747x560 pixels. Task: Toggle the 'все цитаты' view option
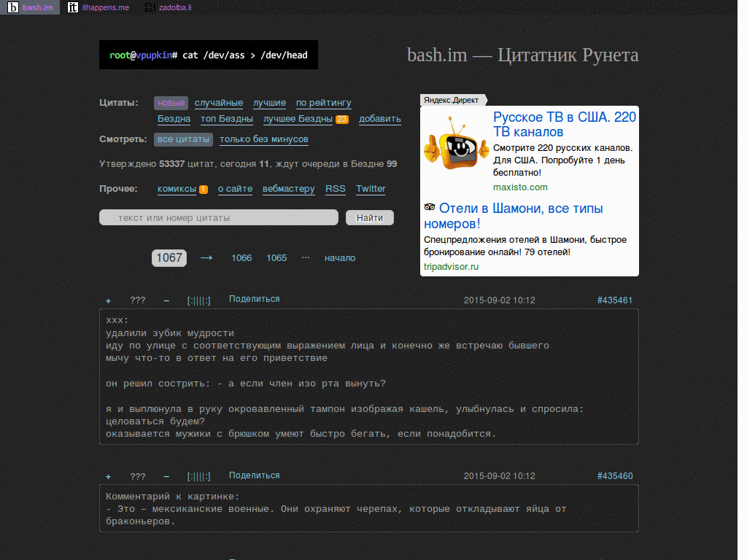tap(183, 139)
